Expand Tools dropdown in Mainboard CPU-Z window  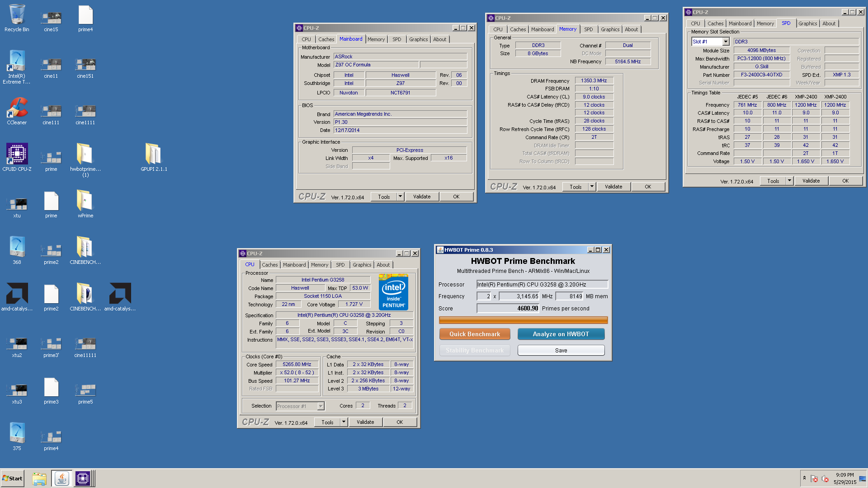(400, 197)
